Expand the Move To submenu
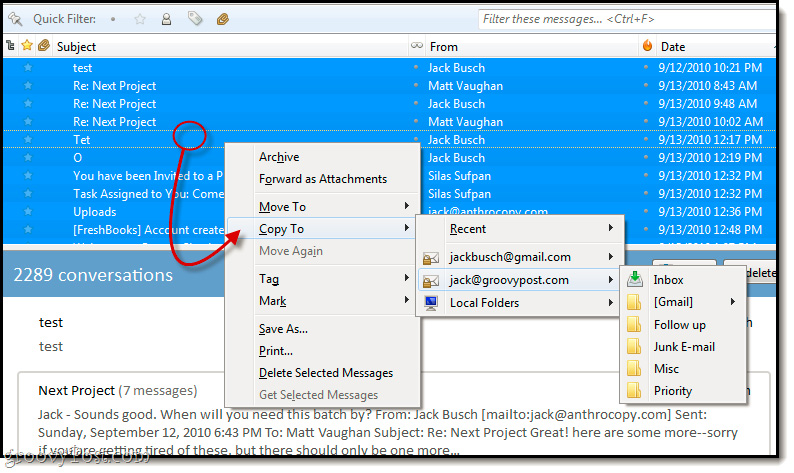Screen dimensions: 794x473 323,207
